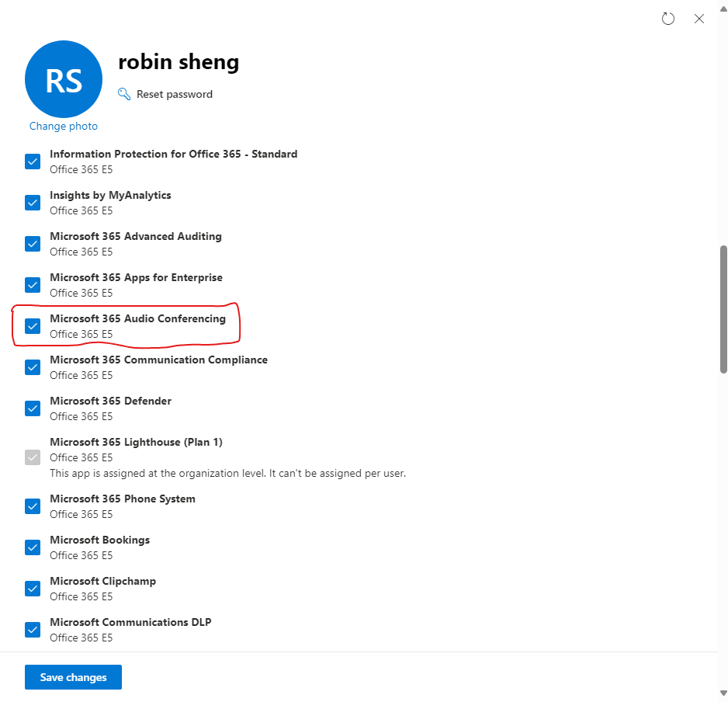Click 'Microsoft 365 Phone System' label text
The width and height of the screenshot is (728, 702).
coord(123,499)
